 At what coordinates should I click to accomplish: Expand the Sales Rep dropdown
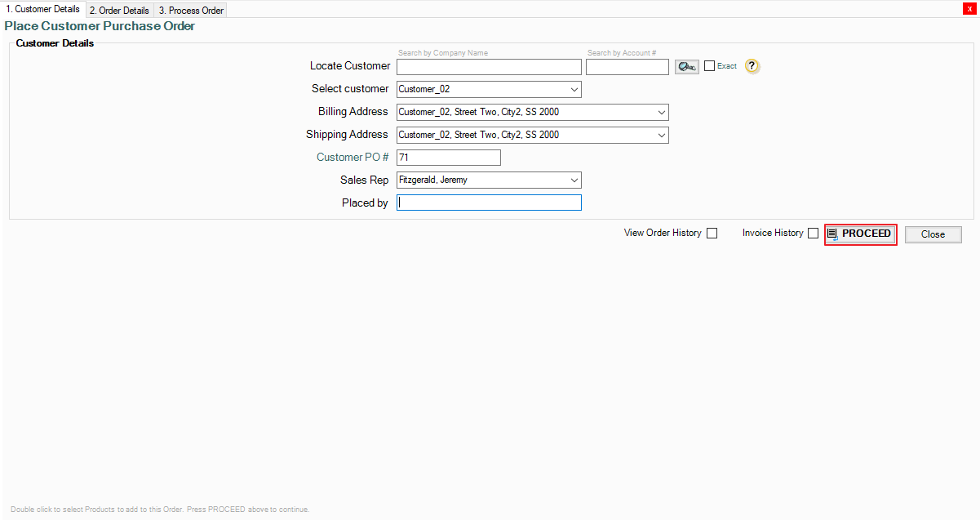(x=574, y=180)
